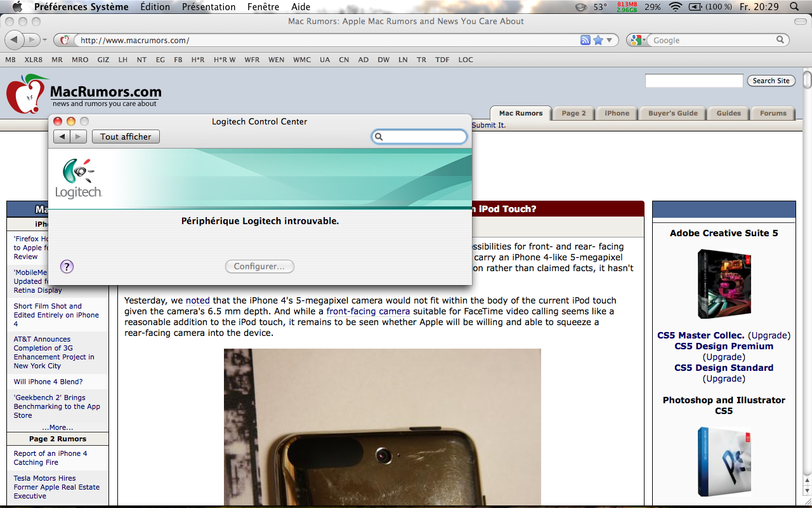
Task: Click the MacRumors site search field
Action: [x=694, y=81]
